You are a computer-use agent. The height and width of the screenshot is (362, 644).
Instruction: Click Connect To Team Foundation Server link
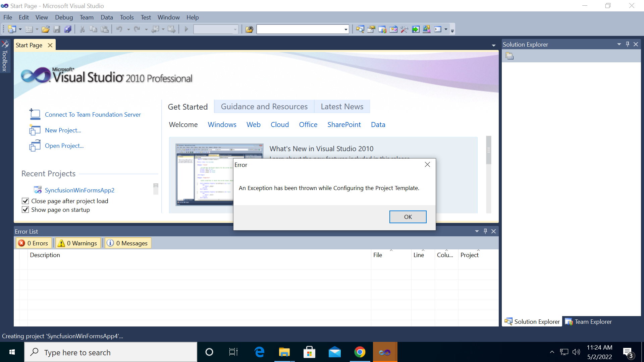[93, 115]
